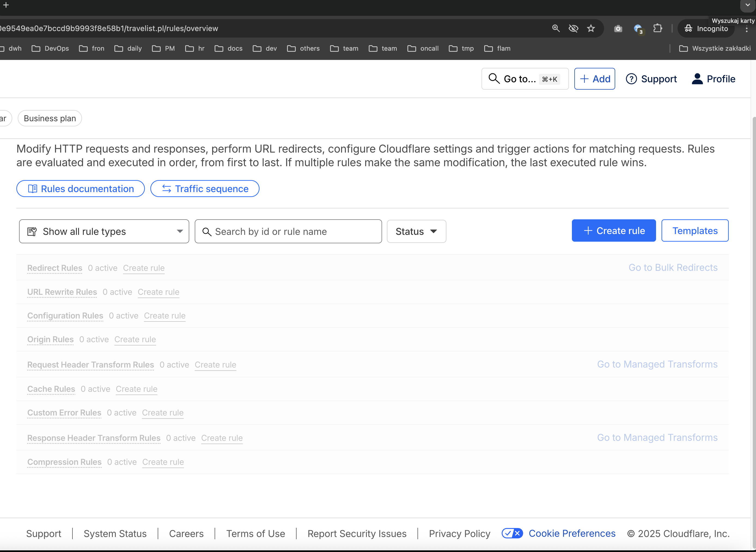Viewport: 756px width, 552px height.
Task: Open the oncall bookmarks folder
Action: tap(423, 48)
